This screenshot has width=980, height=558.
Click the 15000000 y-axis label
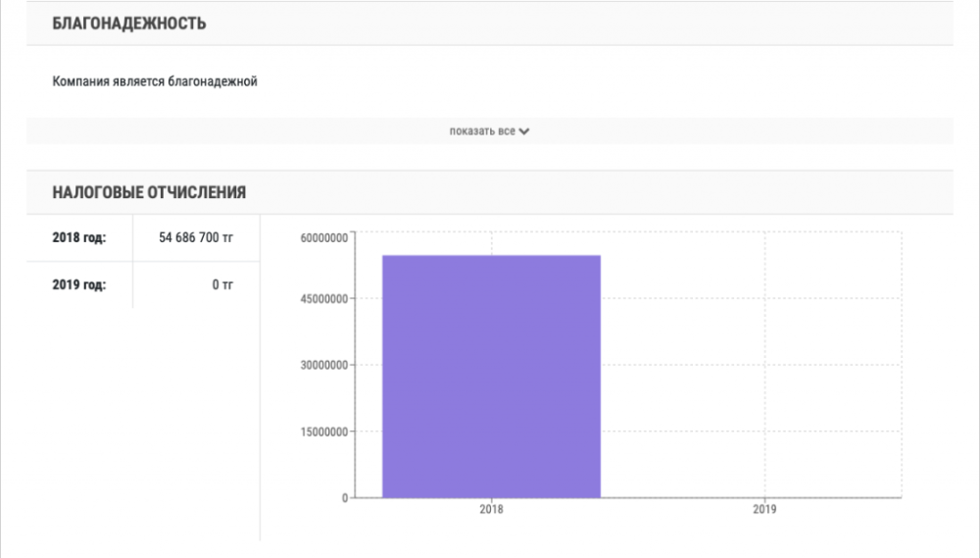click(322, 431)
